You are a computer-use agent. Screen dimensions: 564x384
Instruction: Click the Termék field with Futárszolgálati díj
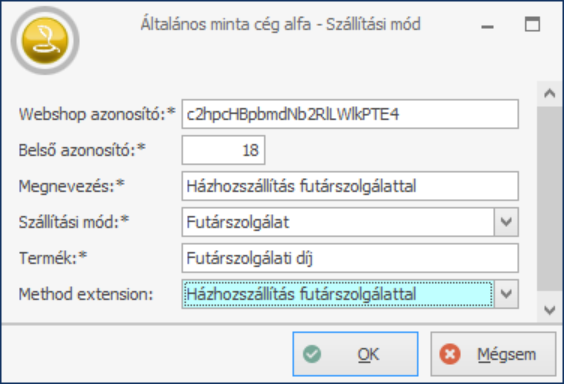[x=350, y=258]
